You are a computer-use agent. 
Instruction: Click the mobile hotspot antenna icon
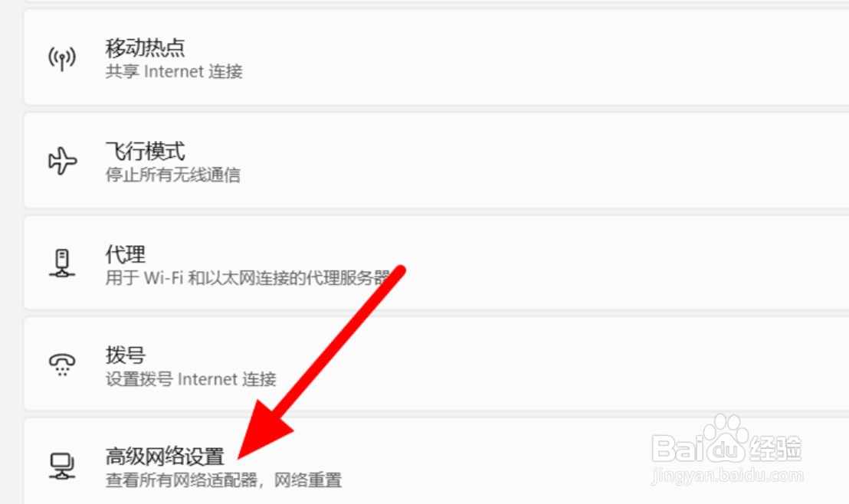[x=62, y=58]
